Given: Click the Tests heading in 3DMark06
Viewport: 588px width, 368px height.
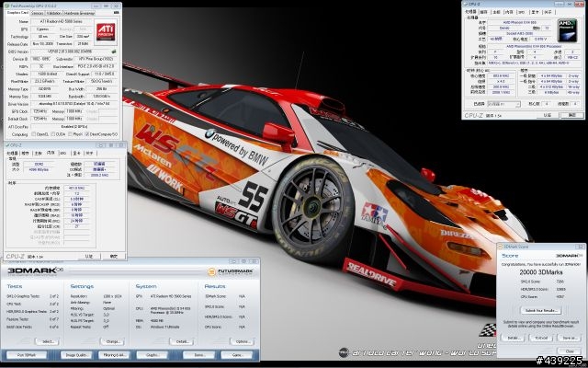Looking at the screenshot, I should [x=15, y=286].
